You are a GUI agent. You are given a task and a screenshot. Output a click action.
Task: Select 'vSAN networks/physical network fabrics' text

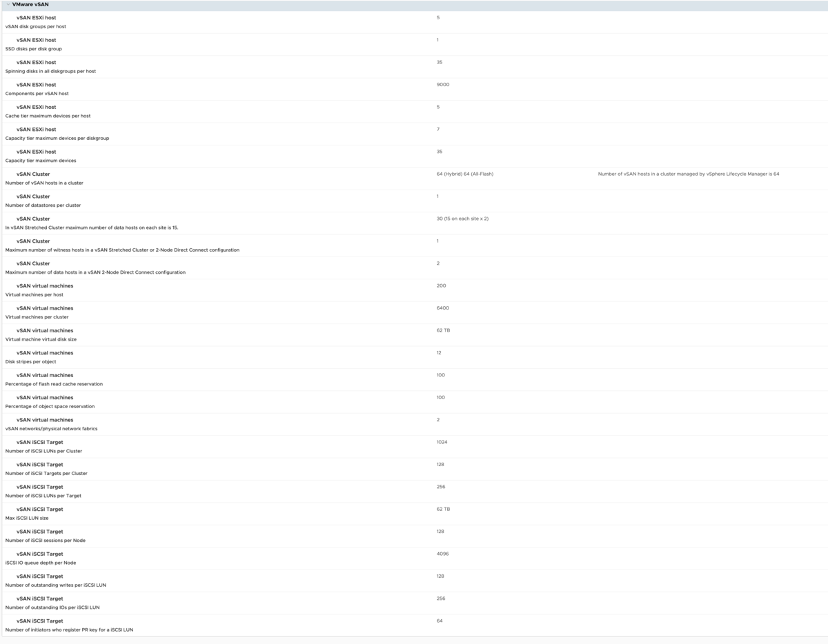click(x=51, y=428)
